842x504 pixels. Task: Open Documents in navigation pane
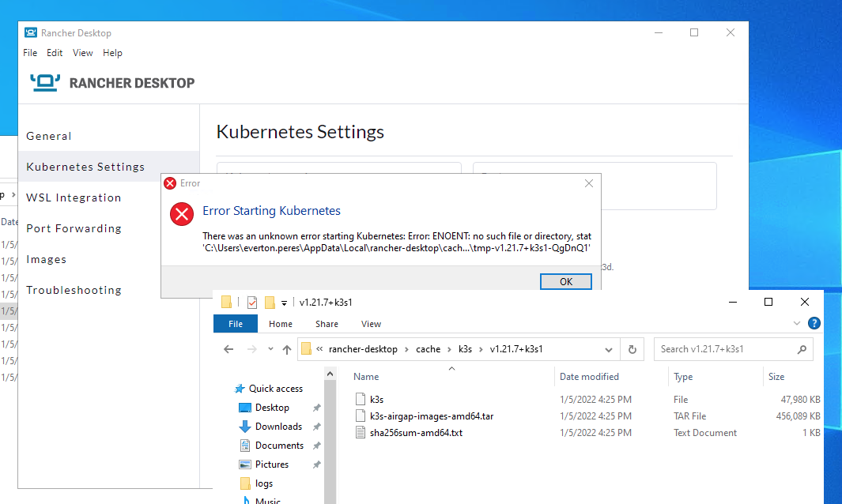coord(279,446)
